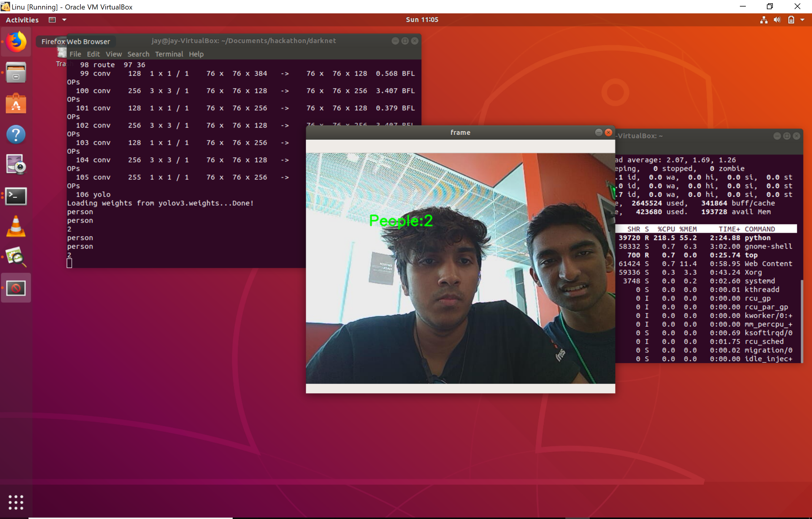
Task: Click the frame window title bar
Action: tap(460, 133)
